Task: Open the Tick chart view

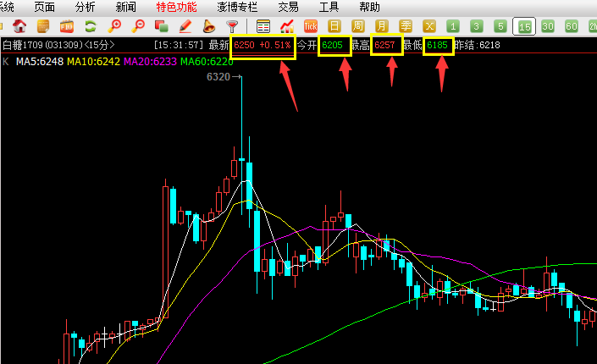Action: coord(311,26)
